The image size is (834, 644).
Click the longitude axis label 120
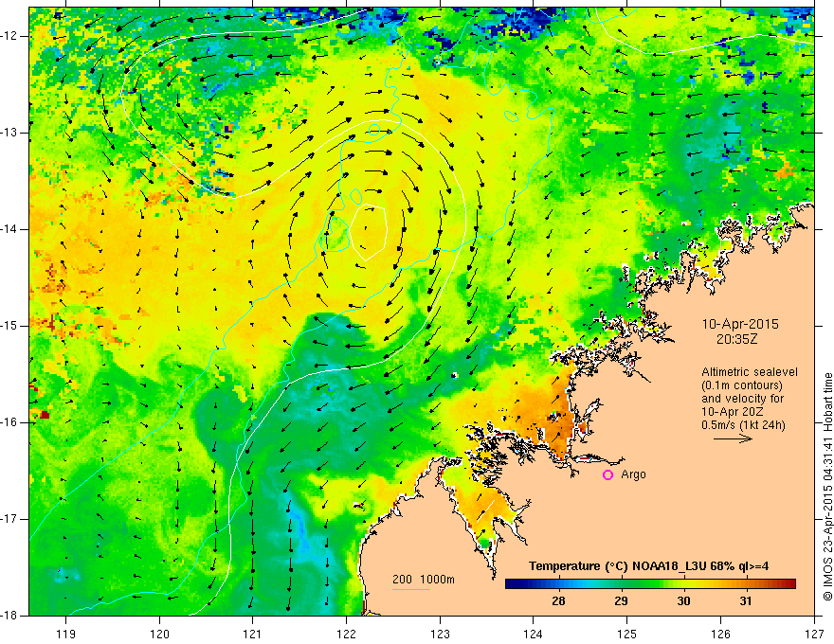(159, 634)
